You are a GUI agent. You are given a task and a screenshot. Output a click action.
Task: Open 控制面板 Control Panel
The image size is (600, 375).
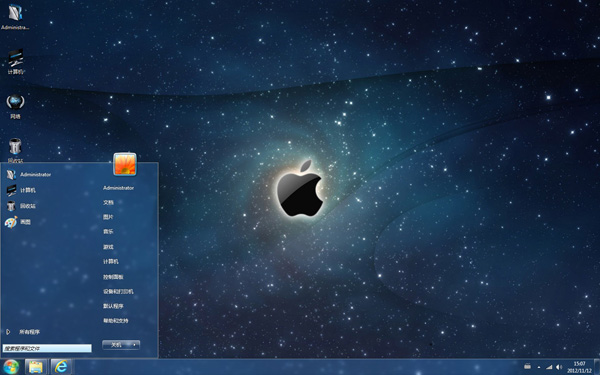click(113, 277)
